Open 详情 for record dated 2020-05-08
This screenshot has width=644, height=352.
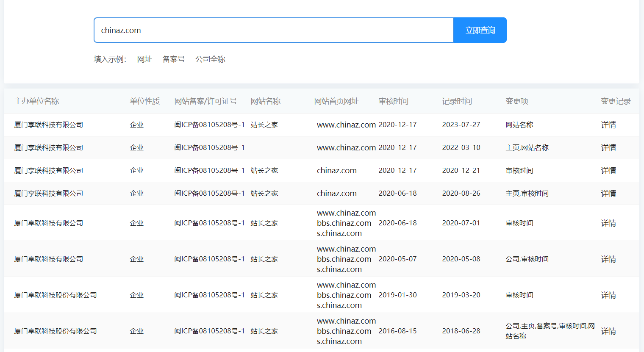pos(608,259)
